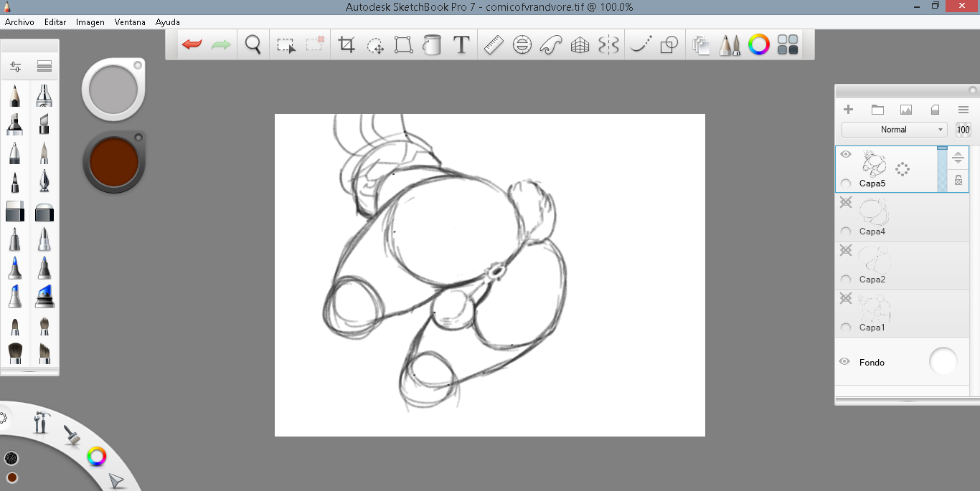Select the Zoom magnifier tool

253,45
